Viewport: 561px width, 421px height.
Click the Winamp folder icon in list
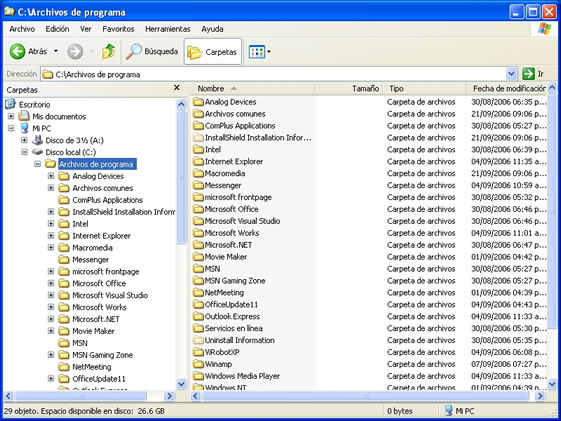pyautogui.click(x=198, y=364)
